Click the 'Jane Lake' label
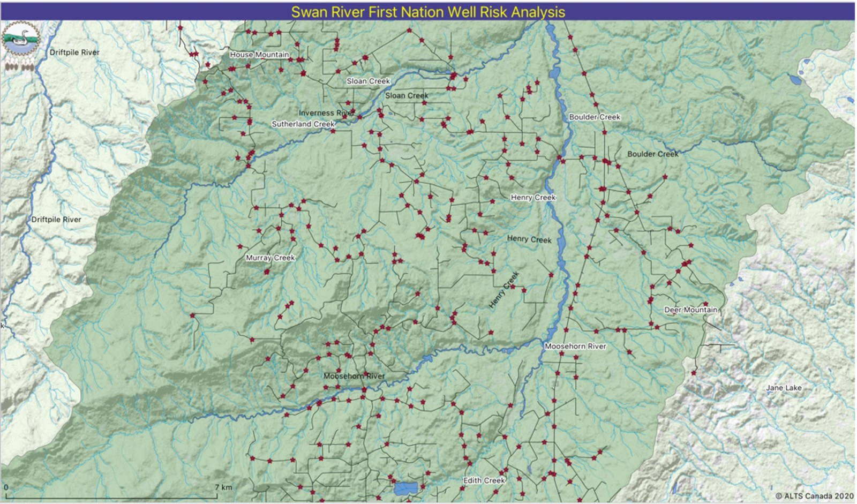 coord(784,388)
